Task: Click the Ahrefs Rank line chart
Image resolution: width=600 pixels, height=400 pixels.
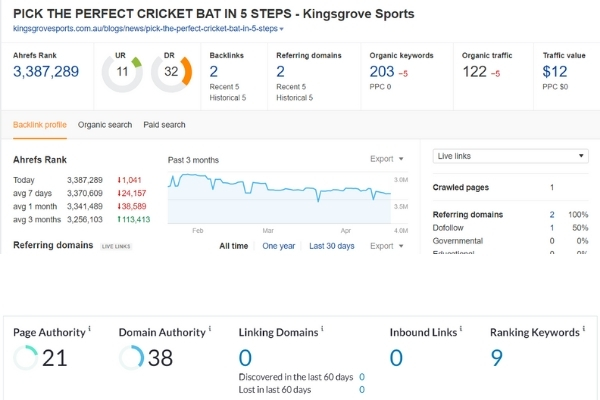Action: coord(279,197)
